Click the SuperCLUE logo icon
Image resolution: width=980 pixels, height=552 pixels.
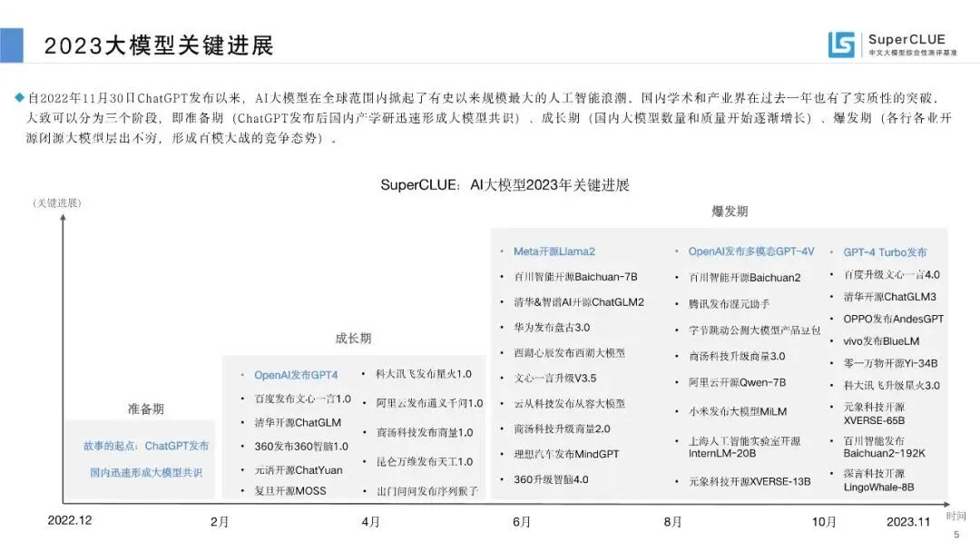(x=841, y=44)
